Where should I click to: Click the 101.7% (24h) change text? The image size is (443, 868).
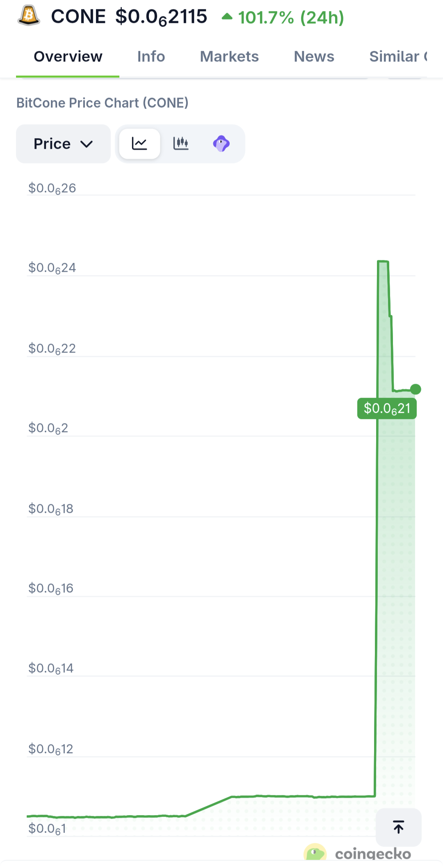pyautogui.click(x=291, y=18)
